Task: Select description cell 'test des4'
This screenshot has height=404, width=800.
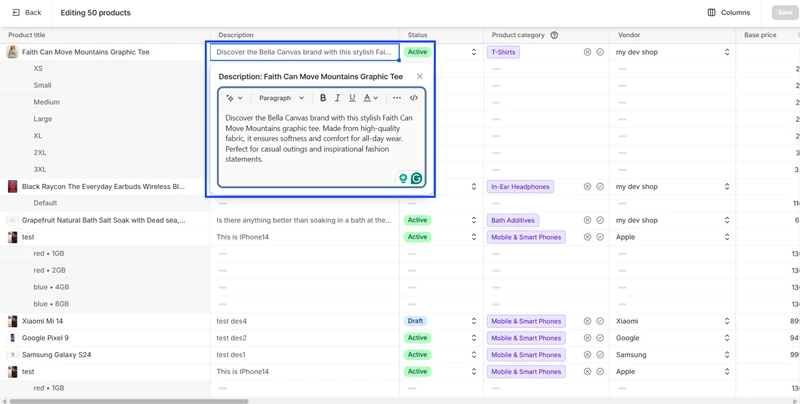Action: [305, 321]
